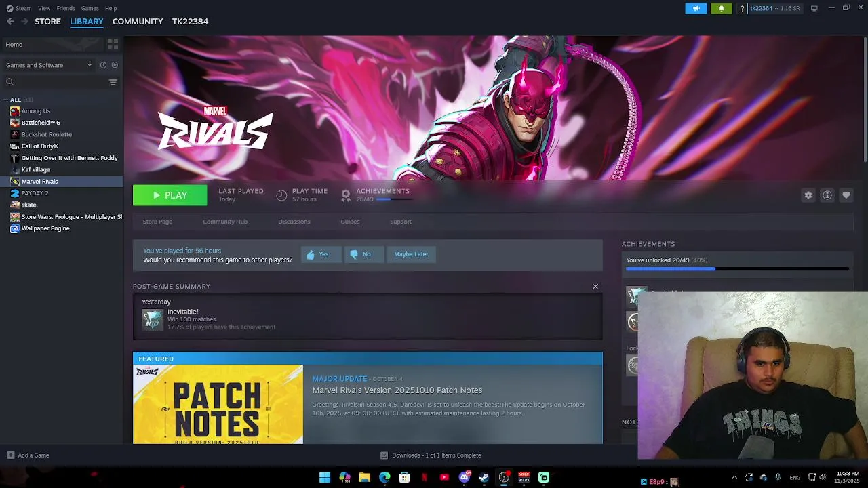Open Marvel Rivals Version 20251010 Patch Notes
Viewport: 868px width, 488px height.
click(397, 390)
